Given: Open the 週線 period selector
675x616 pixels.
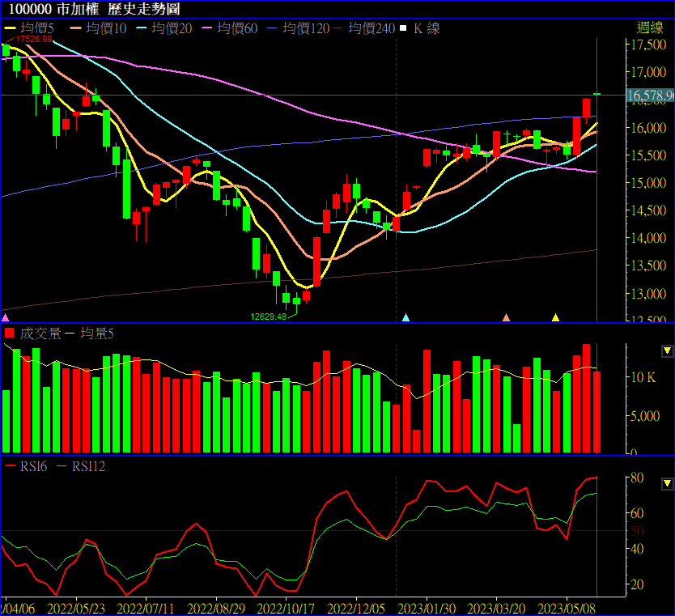Looking at the screenshot, I should [650, 28].
